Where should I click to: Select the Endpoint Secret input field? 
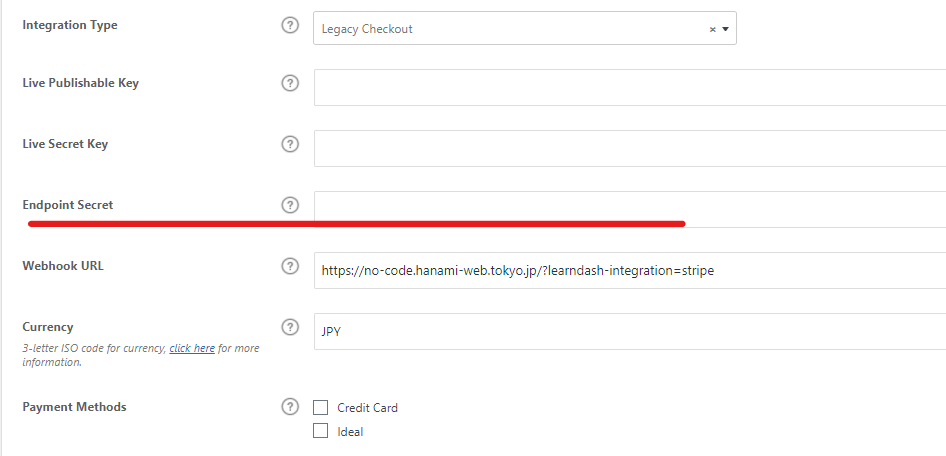(x=630, y=208)
